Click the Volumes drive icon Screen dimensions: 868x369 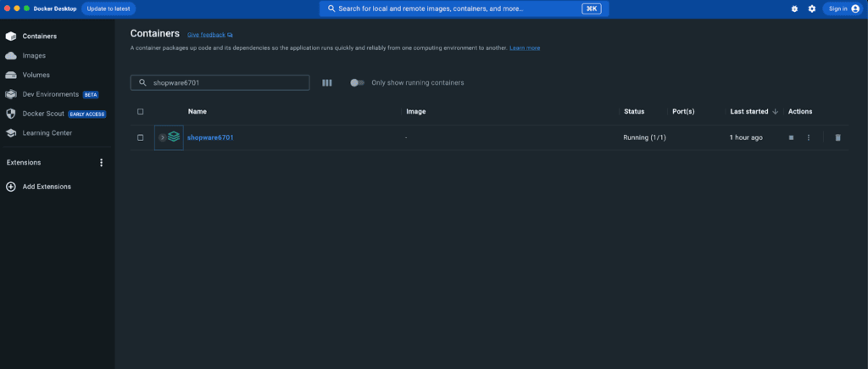tap(10, 75)
